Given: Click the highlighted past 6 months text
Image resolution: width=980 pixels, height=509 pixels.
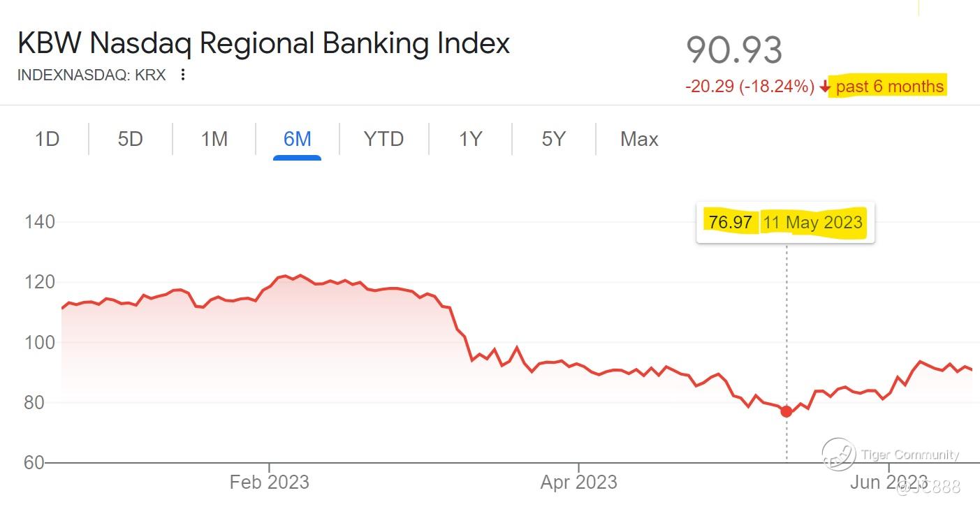Looking at the screenshot, I should pyautogui.click(x=889, y=87).
